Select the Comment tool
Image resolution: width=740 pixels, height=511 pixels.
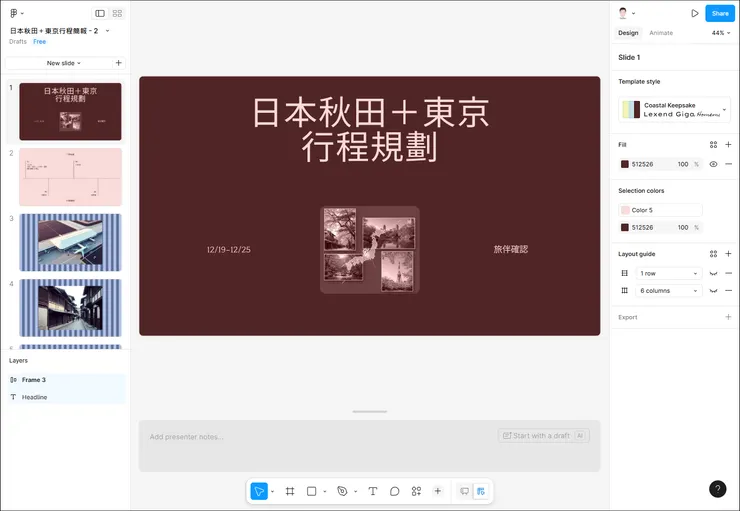coord(395,491)
